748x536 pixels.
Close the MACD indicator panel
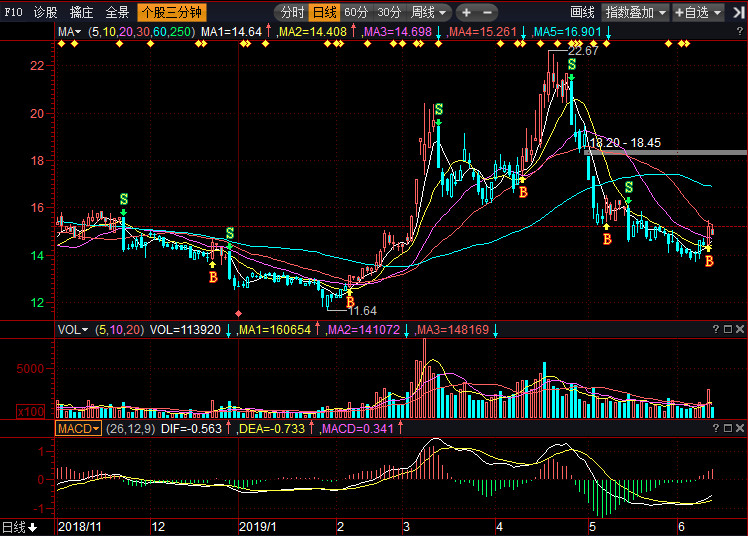click(x=739, y=428)
